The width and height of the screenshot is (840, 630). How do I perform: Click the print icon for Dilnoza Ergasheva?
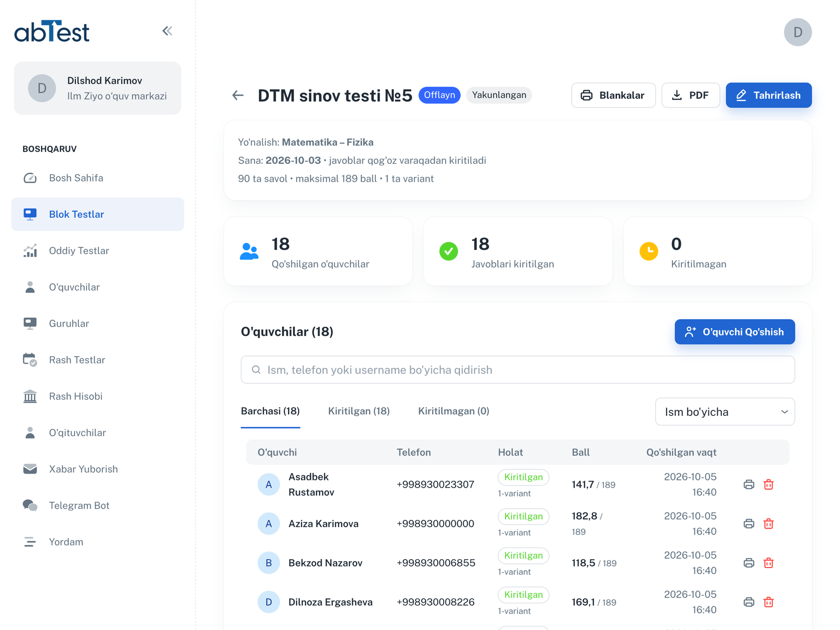(749, 602)
